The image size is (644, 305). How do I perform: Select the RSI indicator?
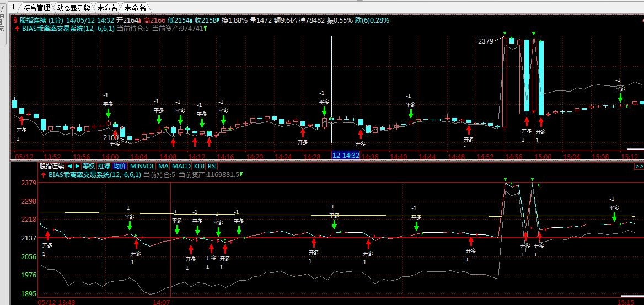[x=212, y=166]
